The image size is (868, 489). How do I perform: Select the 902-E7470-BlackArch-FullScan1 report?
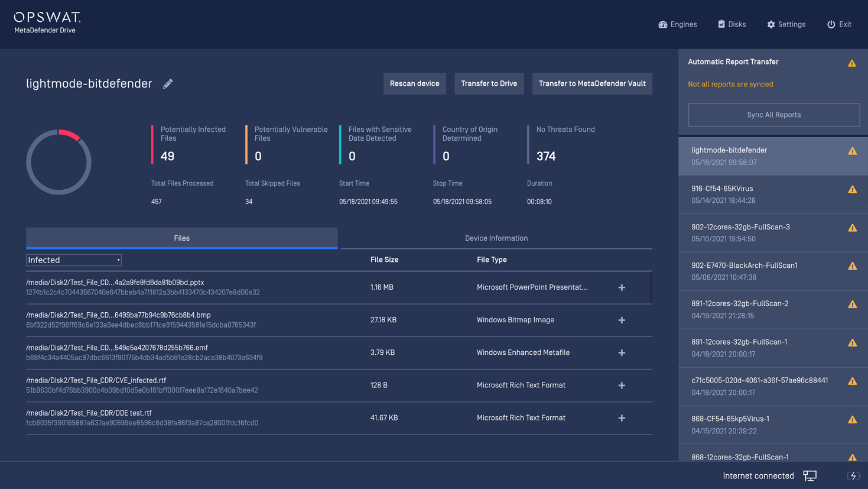[x=773, y=271]
